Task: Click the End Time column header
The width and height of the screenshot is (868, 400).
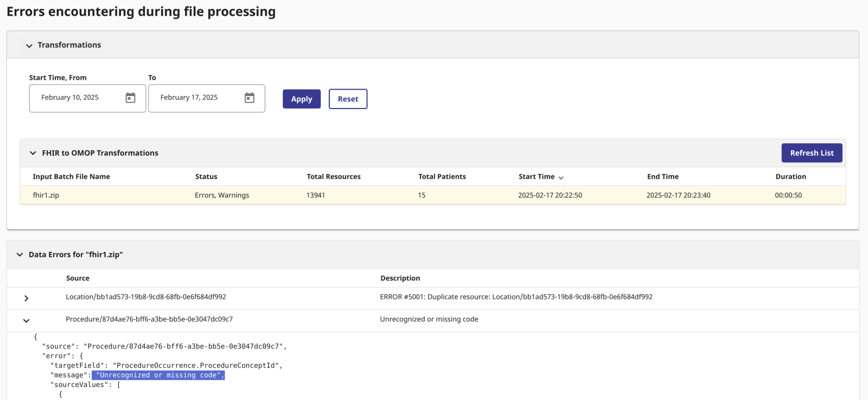Action: [x=662, y=176]
